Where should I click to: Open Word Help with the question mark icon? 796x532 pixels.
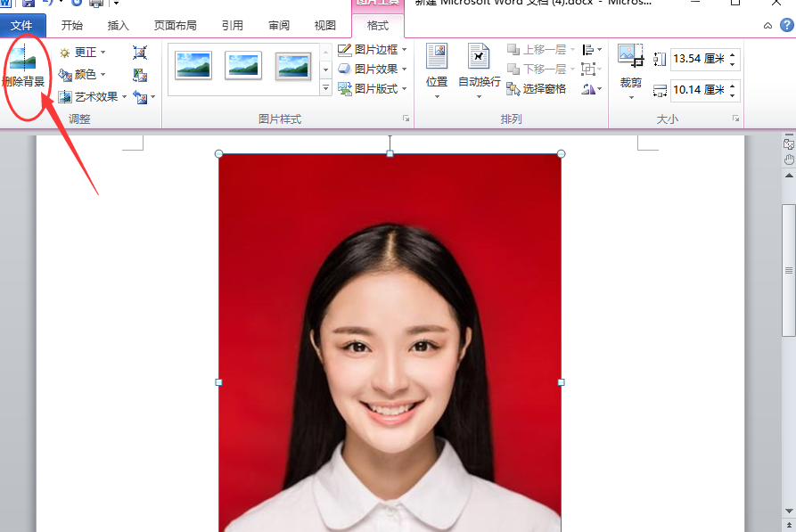pos(787,25)
